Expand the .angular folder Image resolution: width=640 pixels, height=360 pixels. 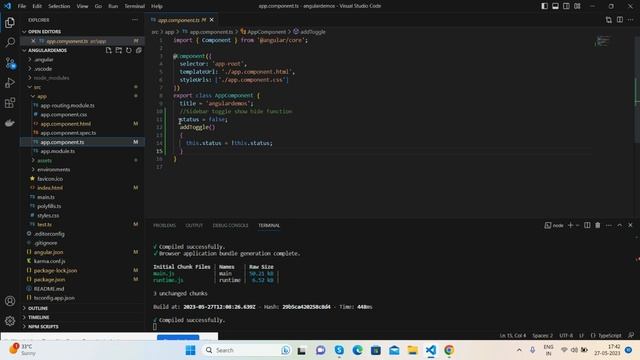point(43,60)
